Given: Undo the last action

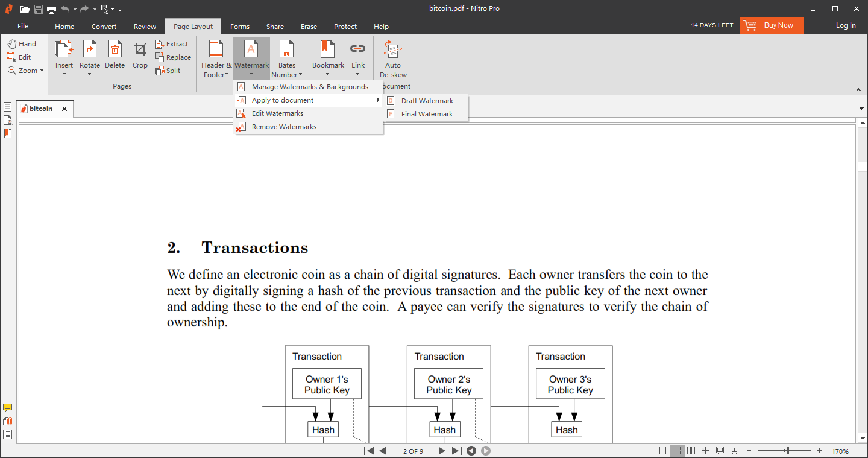Looking at the screenshot, I should [65, 9].
